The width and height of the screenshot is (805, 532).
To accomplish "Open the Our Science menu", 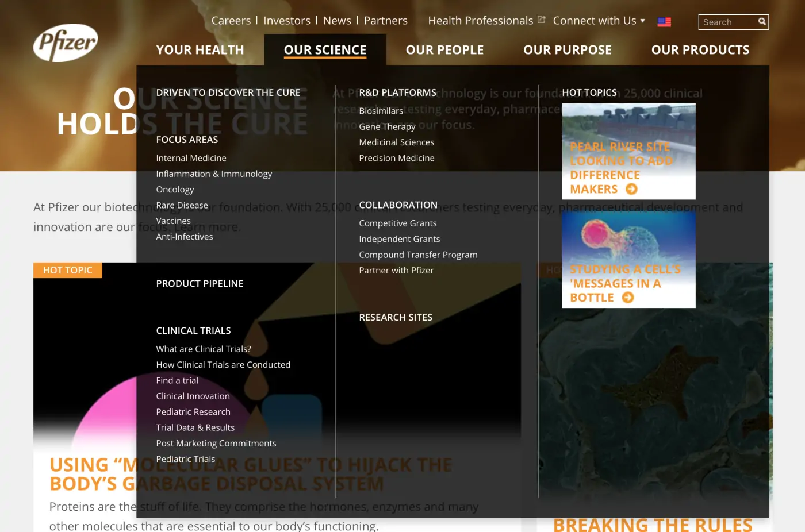I will click(x=325, y=50).
